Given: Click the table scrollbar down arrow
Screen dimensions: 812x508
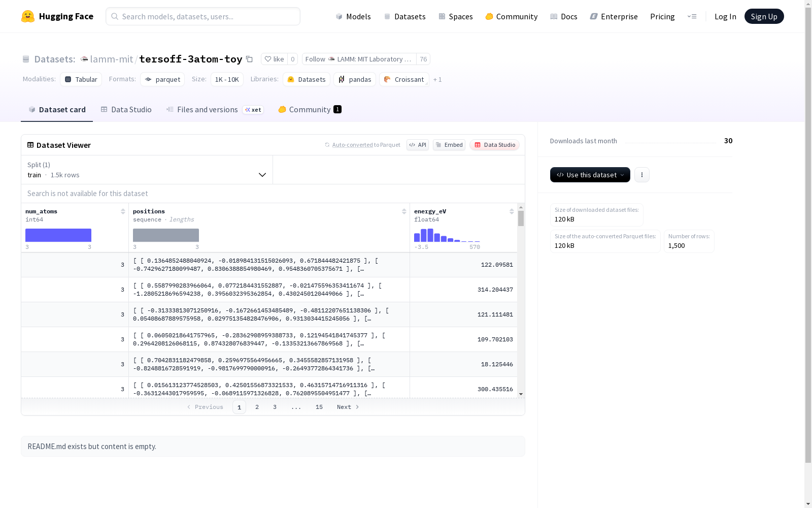Looking at the screenshot, I should point(521,394).
